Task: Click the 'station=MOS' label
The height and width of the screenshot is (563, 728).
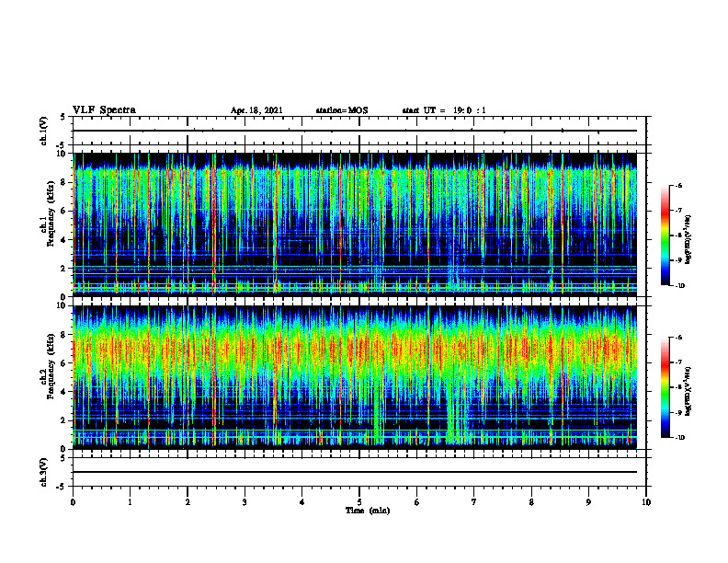Action: [342, 110]
